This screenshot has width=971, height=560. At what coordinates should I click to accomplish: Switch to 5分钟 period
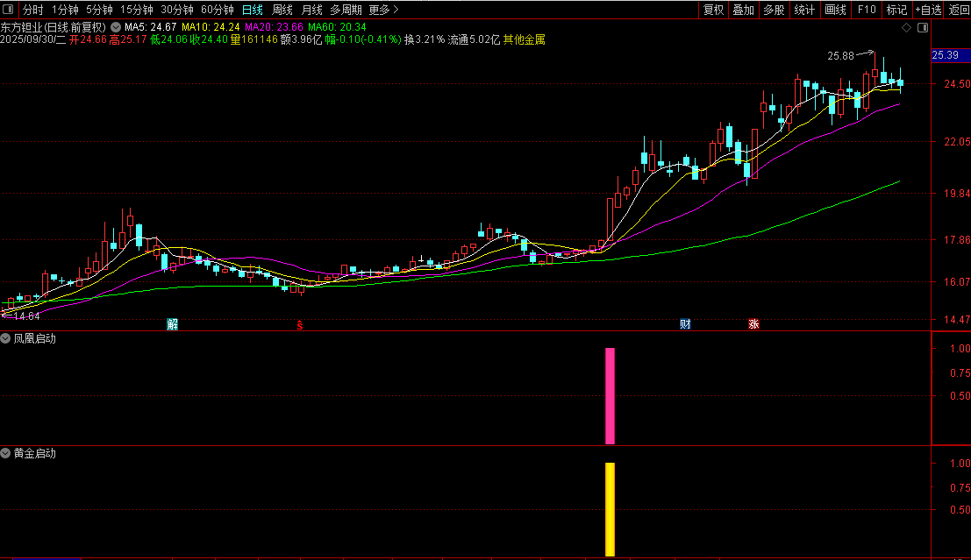[x=99, y=10]
